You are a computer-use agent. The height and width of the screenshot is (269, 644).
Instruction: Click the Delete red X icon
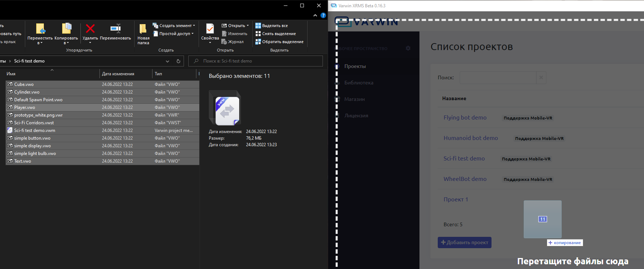pos(90,29)
